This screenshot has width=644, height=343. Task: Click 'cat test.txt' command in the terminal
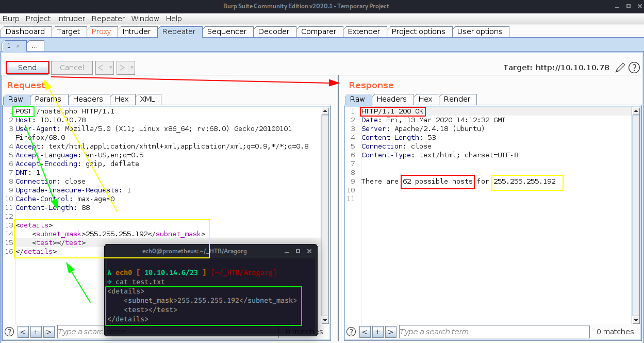pos(140,282)
